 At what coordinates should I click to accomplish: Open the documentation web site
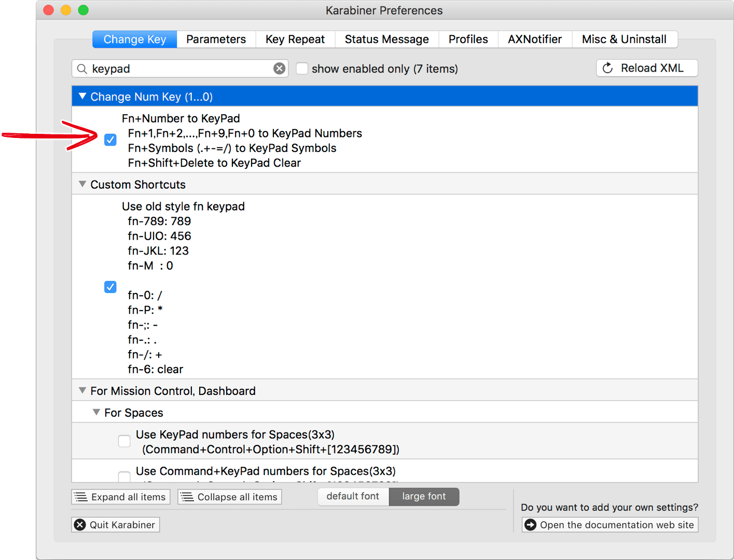tap(610, 525)
